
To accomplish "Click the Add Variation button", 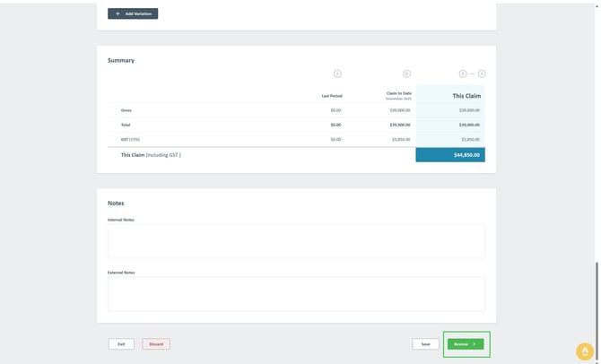I will (133, 14).
